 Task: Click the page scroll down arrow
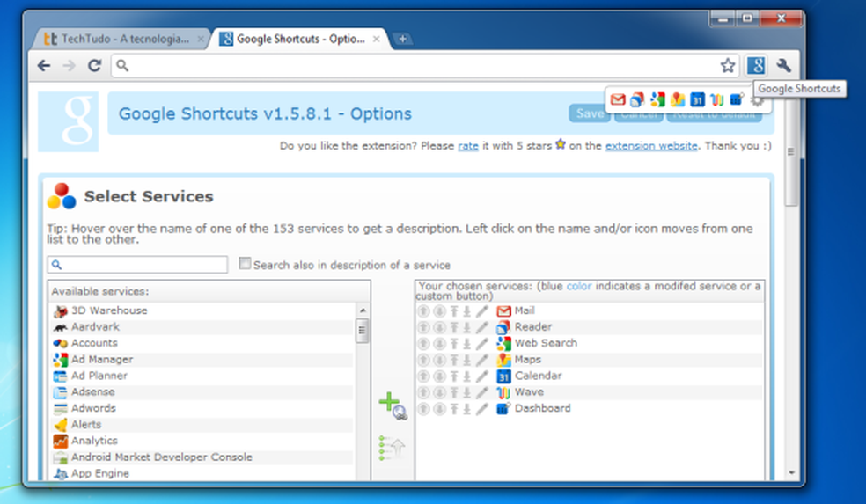[791, 472]
